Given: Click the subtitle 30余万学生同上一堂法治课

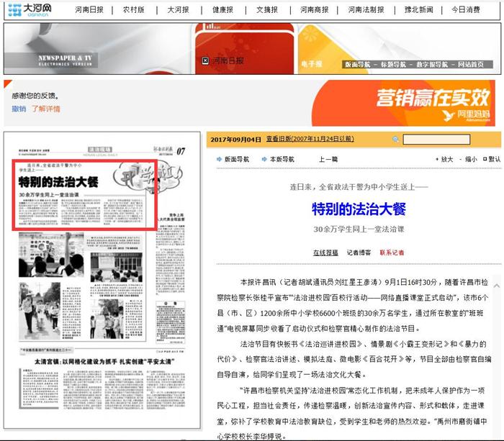Looking at the screenshot, I should pos(359,229).
